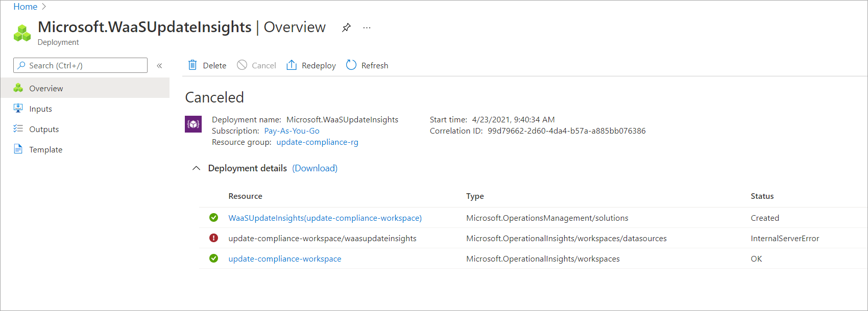This screenshot has height=311, width=868.
Task: Click the Cancel circle-slash icon
Action: pos(242,65)
